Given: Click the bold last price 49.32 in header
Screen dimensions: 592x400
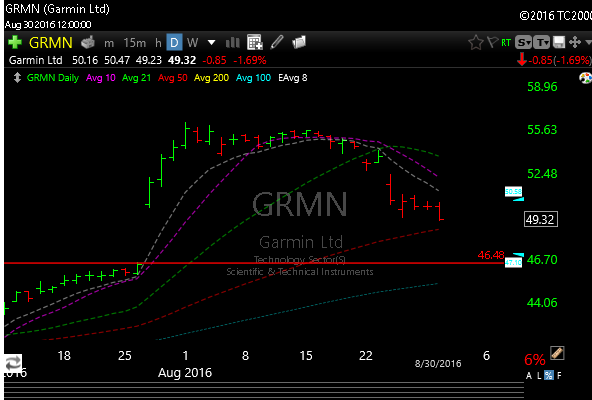Looking at the screenshot, I should [x=182, y=60].
